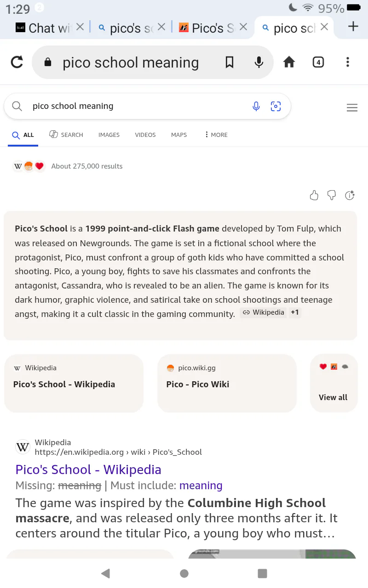The width and height of the screenshot is (368, 588).
Task: Give thumbs up to the AI answer
Action: (314, 196)
